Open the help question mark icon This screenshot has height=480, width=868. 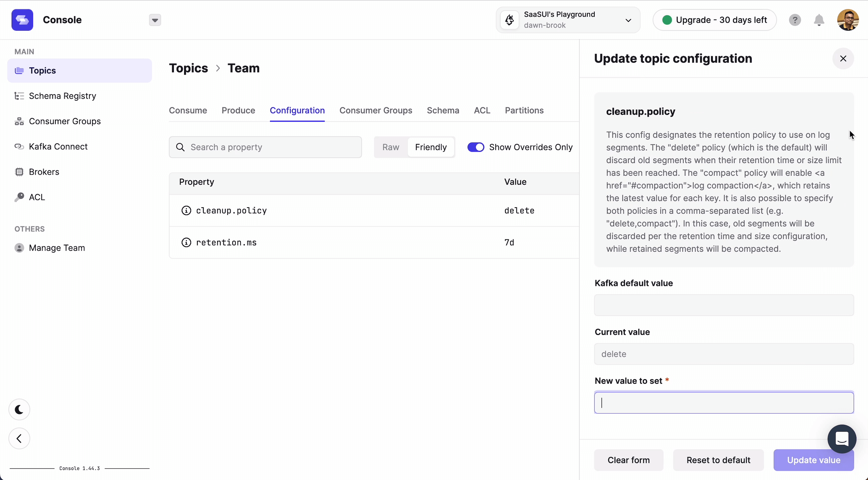795,20
